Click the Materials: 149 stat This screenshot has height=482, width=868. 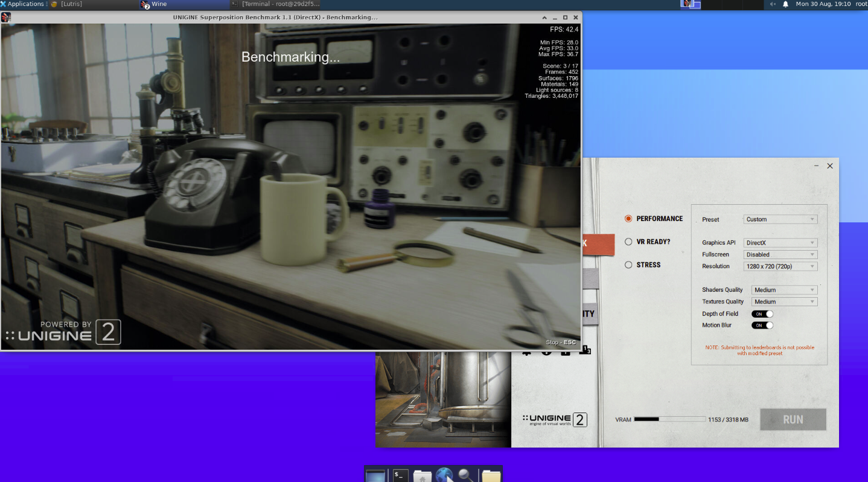(560, 84)
